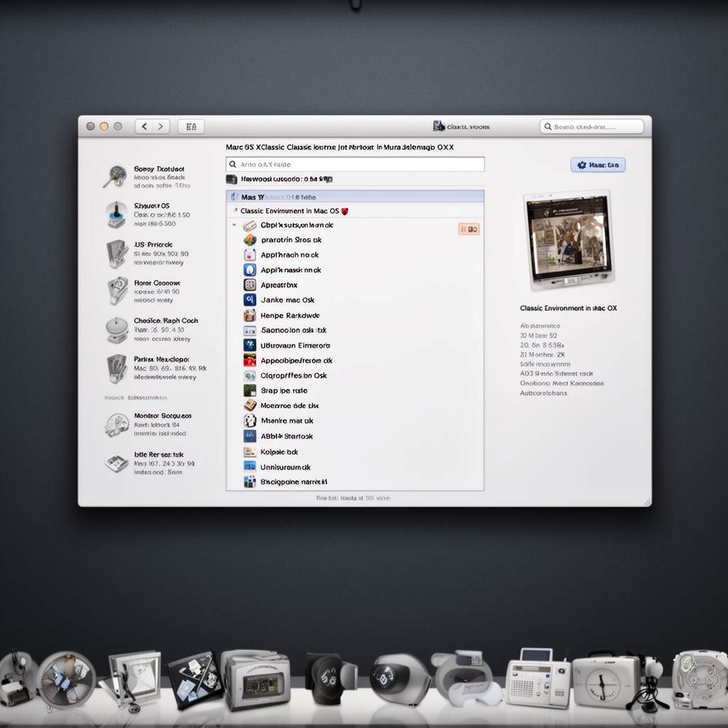This screenshot has height=728, width=728.
Task: Select Oloprpfffes on Osk
Action: tap(355, 375)
